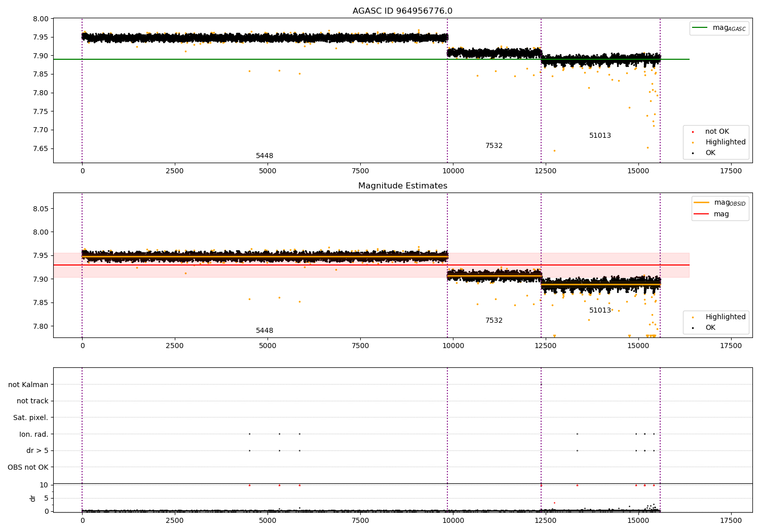Viewport: 760px width, 532px height.
Task: Click the red line sample beside 'mag' legend
Action: 702,214
